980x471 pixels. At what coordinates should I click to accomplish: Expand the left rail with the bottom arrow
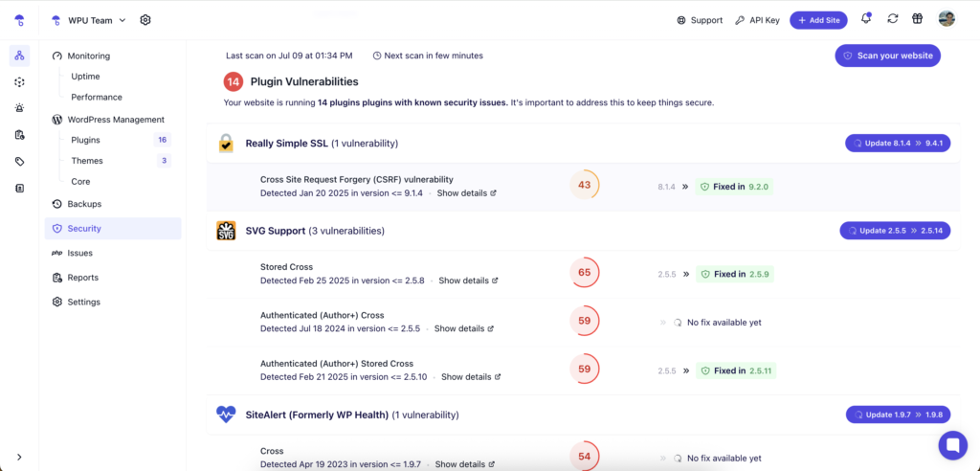[x=19, y=458]
